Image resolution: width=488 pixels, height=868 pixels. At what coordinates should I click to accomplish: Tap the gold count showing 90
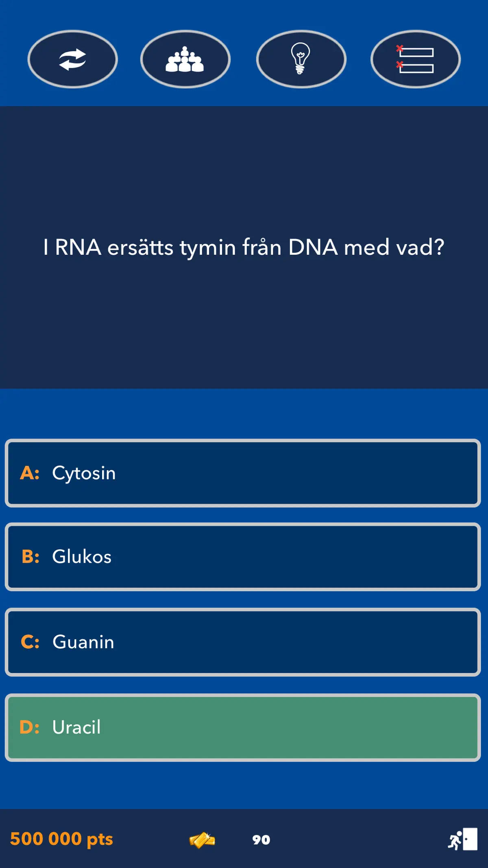(x=261, y=840)
